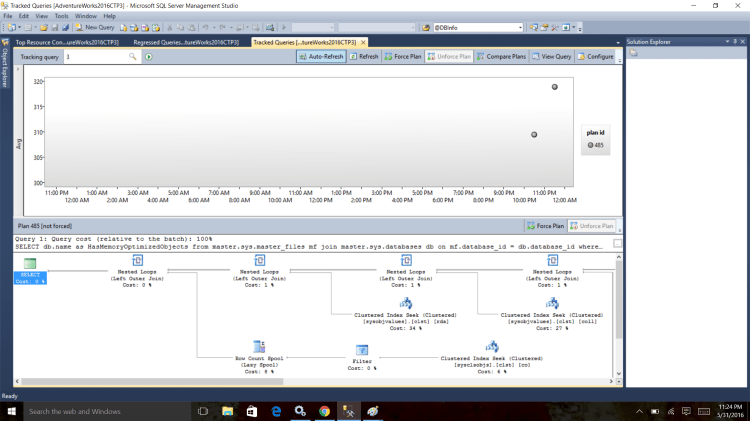
Task: Toggle the Auto-Refresh button
Action: tap(320, 57)
